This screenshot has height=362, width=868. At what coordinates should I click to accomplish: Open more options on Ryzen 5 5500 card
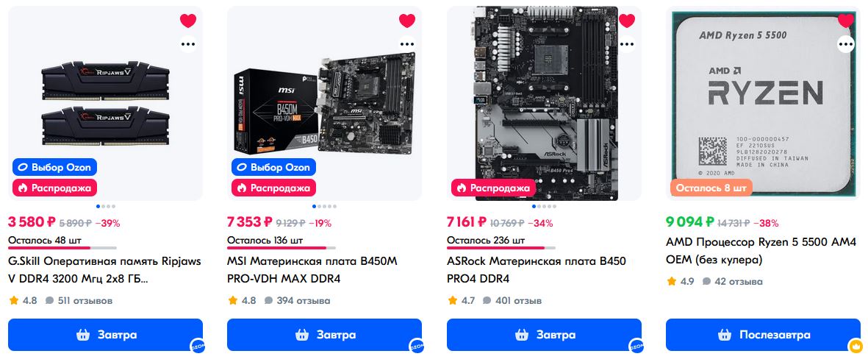(x=846, y=44)
